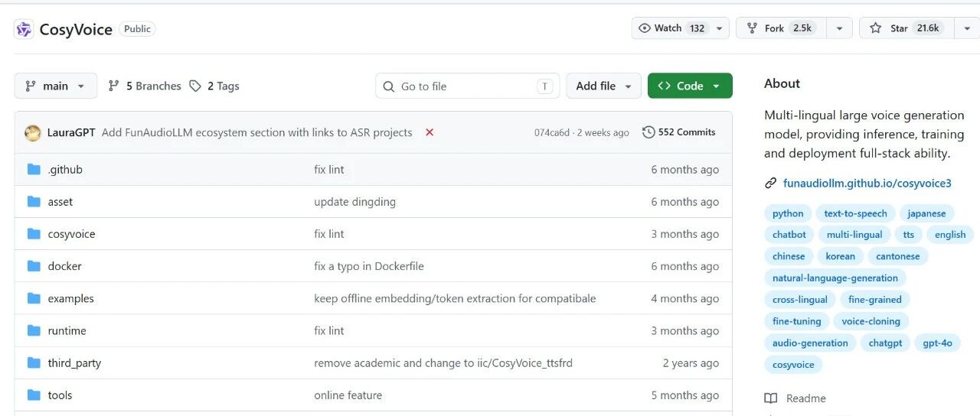Screen dimensions: 980x416
Task: View the 552 Commits history
Action: [679, 132]
